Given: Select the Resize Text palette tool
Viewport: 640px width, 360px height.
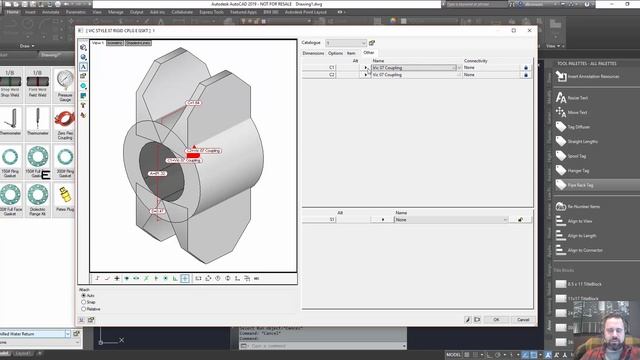Looking at the screenshot, I should click(572, 98).
